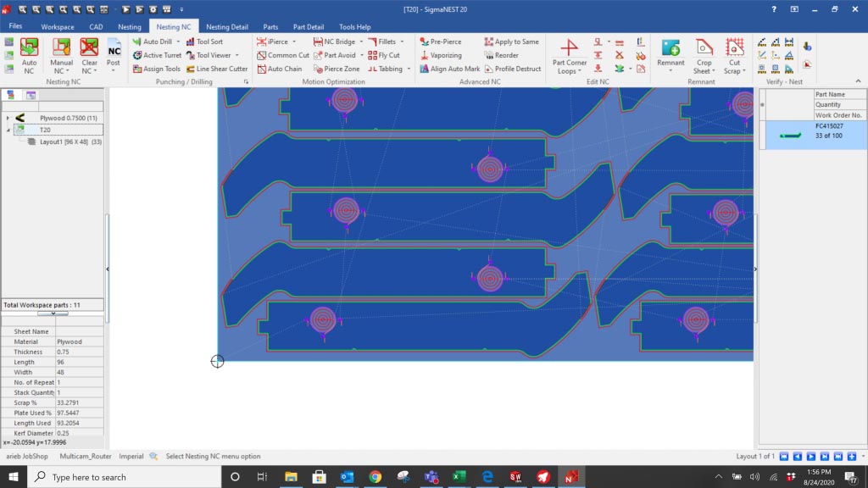The image size is (868, 488).
Task: Expand the iPierce dropdown arrow
Action: (294, 42)
